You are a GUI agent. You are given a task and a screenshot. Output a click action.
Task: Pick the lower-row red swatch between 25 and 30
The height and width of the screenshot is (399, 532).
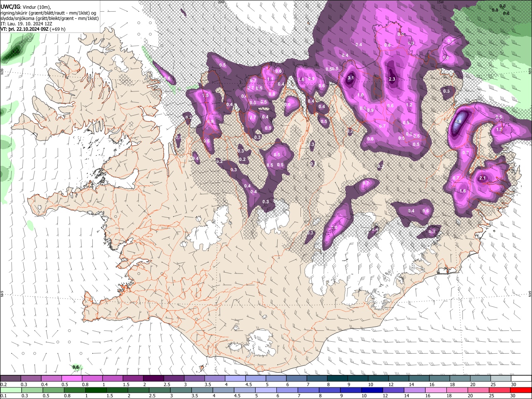pos(500,390)
